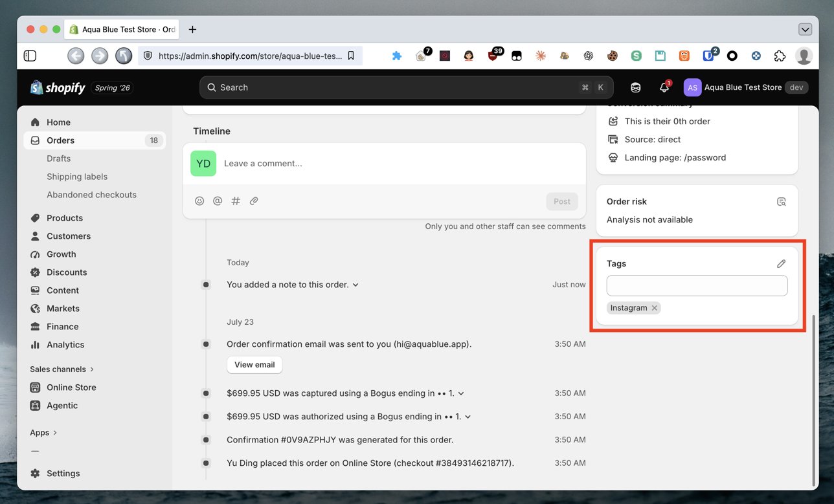Open Shopify notifications bell

pos(664,87)
